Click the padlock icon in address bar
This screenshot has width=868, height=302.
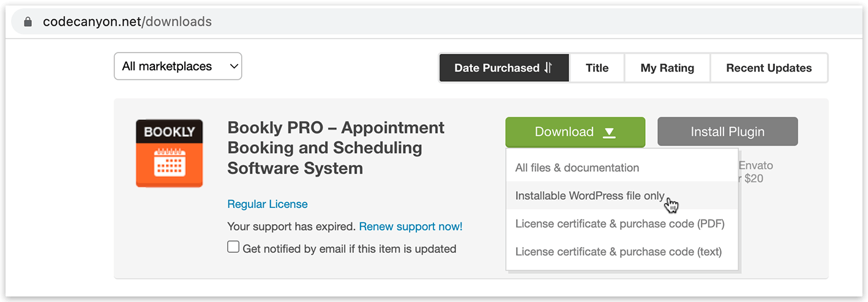(x=28, y=22)
